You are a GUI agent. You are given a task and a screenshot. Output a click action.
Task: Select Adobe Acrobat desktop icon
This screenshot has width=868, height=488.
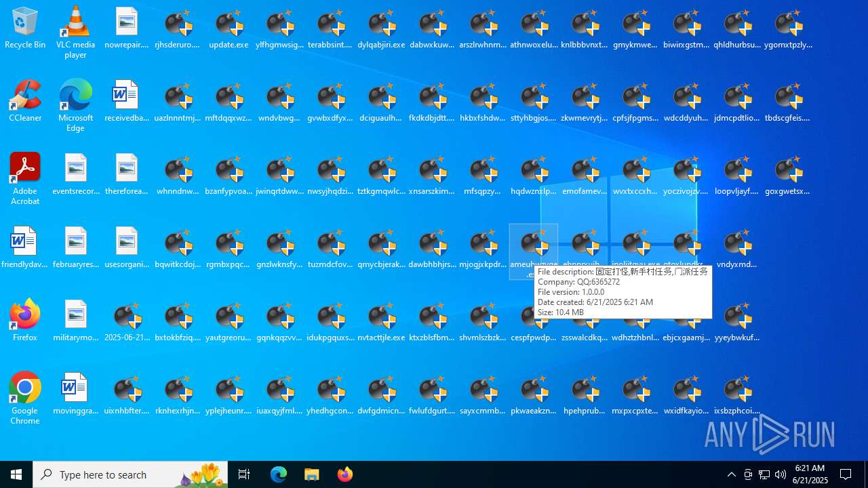point(25,179)
